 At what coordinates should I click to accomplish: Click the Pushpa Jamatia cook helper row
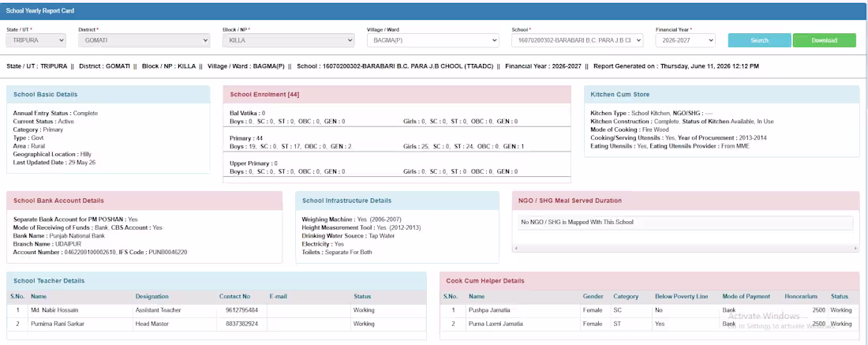pyautogui.click(x=650, y=310)
